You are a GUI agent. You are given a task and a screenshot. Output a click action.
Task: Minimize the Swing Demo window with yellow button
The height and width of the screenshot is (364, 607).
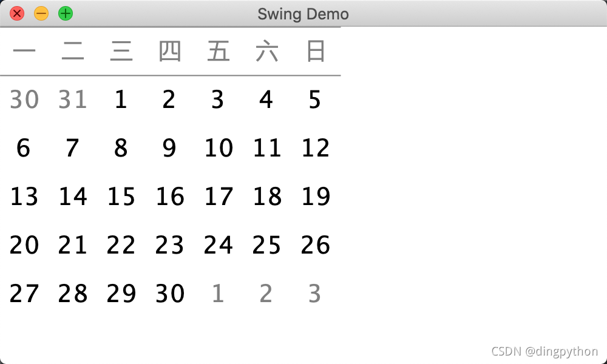(x=41, y=13)
